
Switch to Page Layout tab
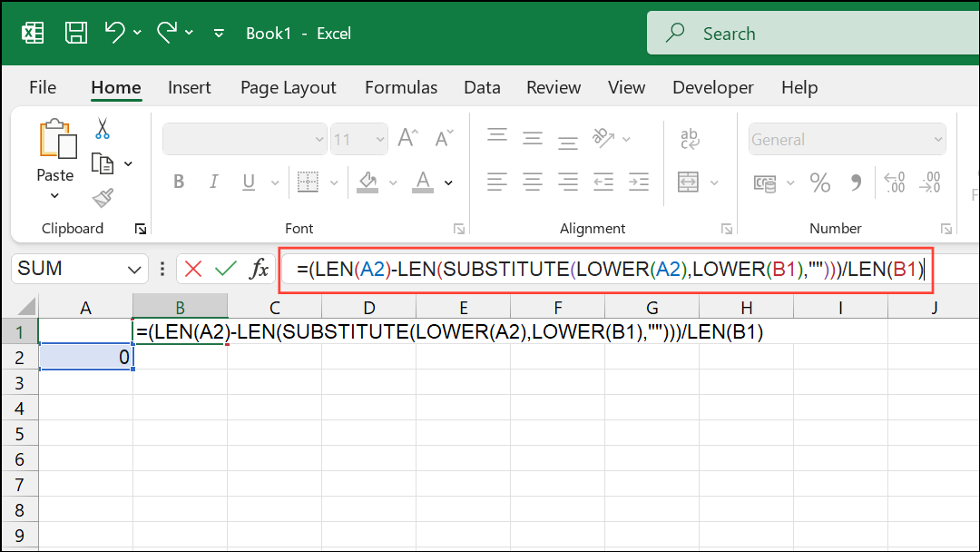click(288, 88)
